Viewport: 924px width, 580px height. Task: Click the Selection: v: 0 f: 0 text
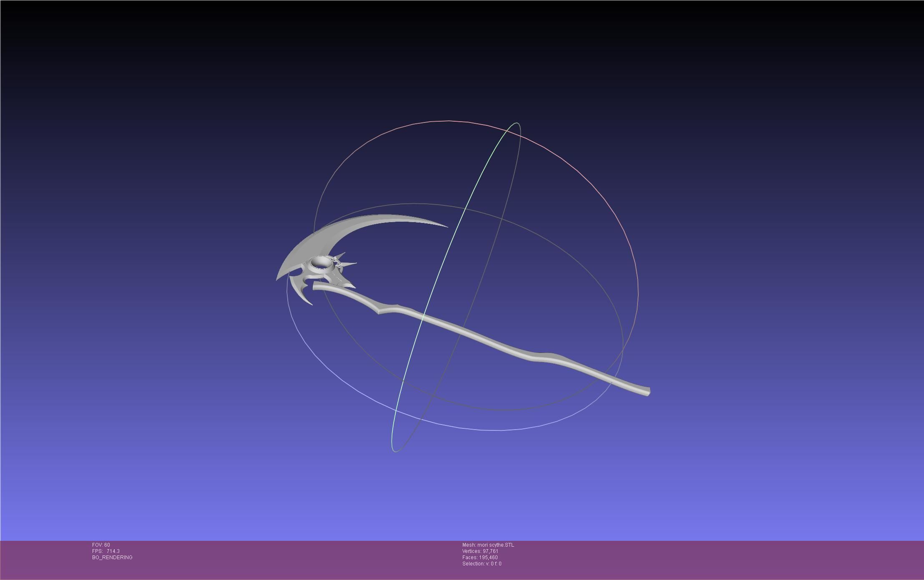tap(482, 564)
